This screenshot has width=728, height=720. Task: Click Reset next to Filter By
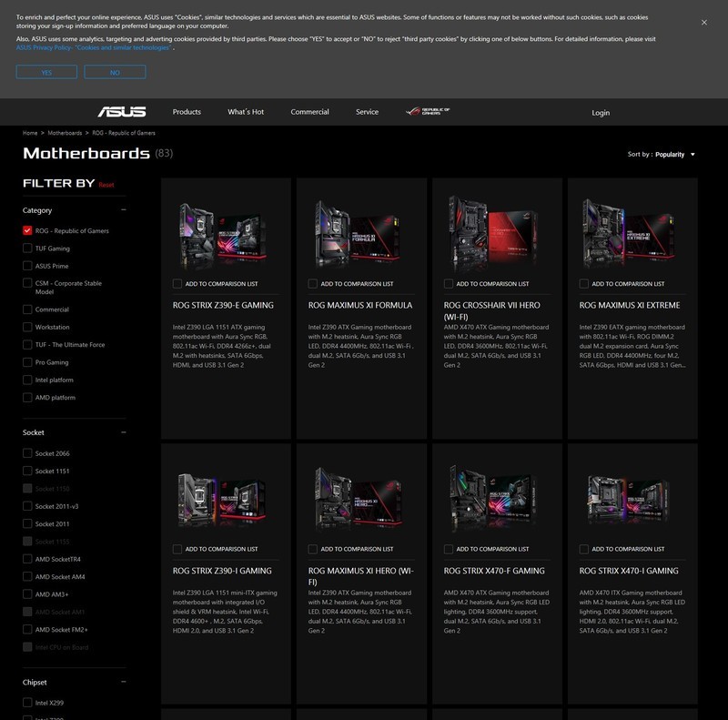(106, 185)
